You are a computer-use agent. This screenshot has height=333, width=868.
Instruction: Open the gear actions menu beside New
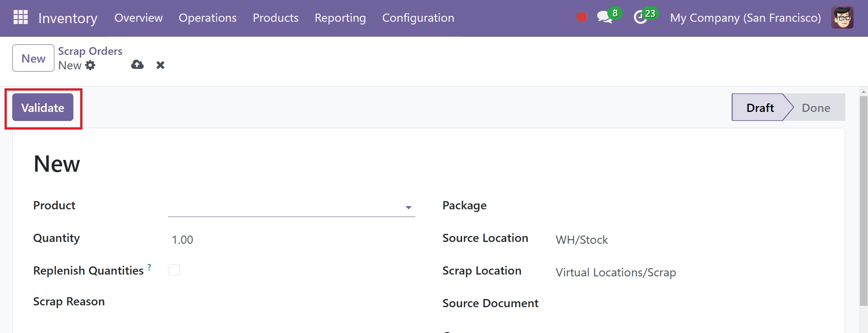(91, 65)
